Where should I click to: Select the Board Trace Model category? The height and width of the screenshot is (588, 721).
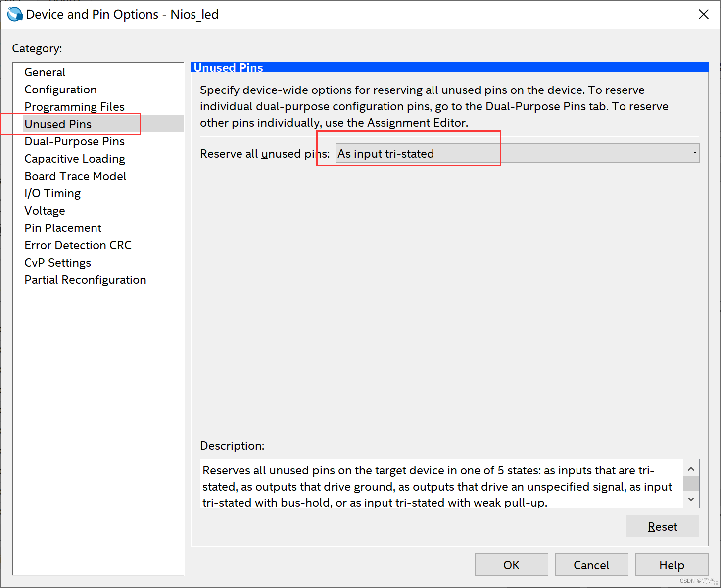coord(75,176)
